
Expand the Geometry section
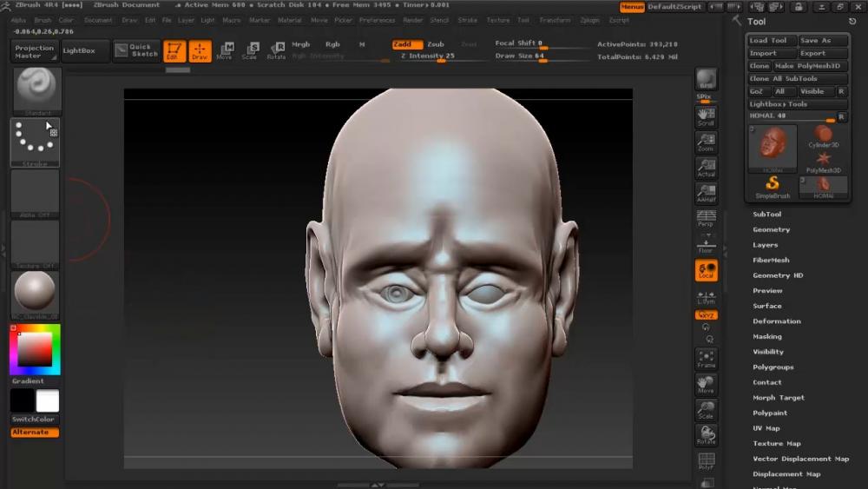pos(771,230)
